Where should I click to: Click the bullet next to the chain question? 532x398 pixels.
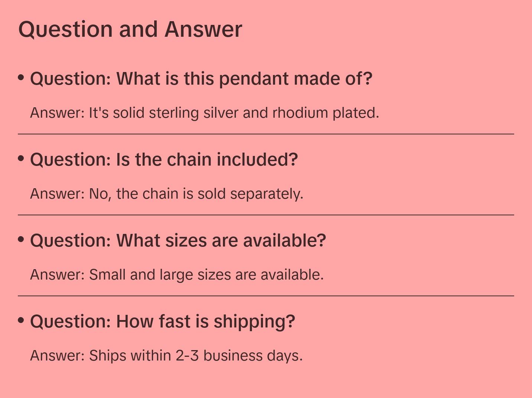pyautogui.click(x=21, y=159)
